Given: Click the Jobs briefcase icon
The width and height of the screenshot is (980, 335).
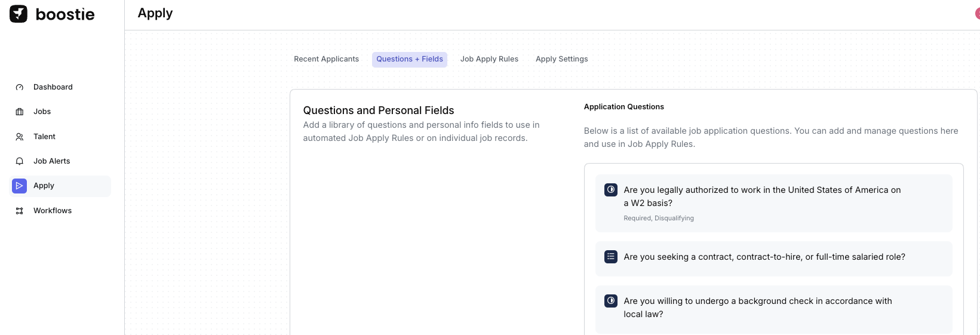Looking at the screenshot, I should tap(20, 112).
